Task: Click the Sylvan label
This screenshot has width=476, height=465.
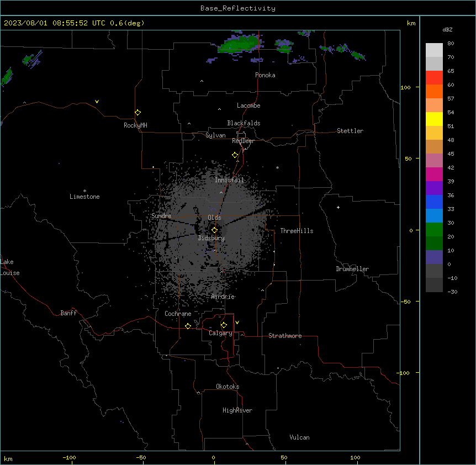Action: click(215, 135)
